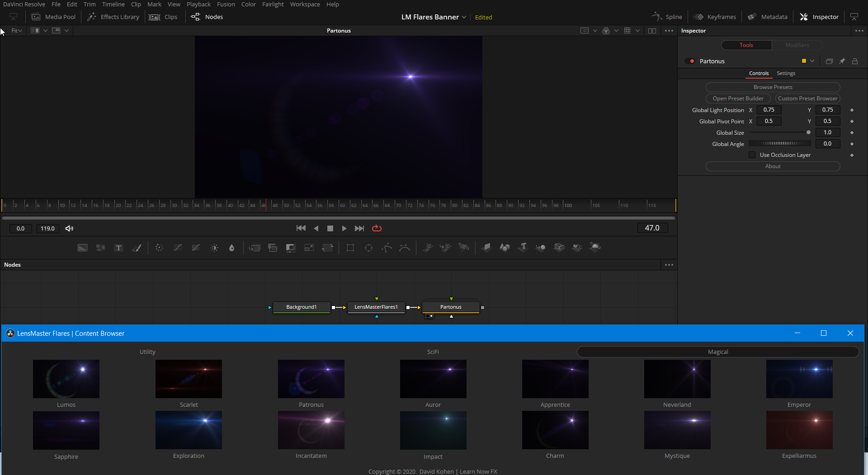Toggle keyframe for Global Pivot Point
Screen dimensions: 868x475
852,121
